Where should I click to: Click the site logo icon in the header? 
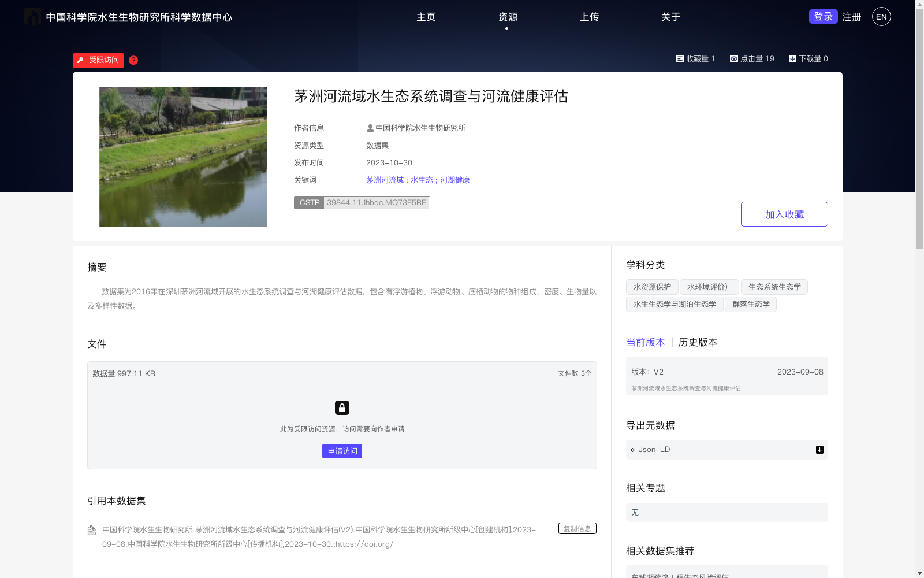(32, 17)
